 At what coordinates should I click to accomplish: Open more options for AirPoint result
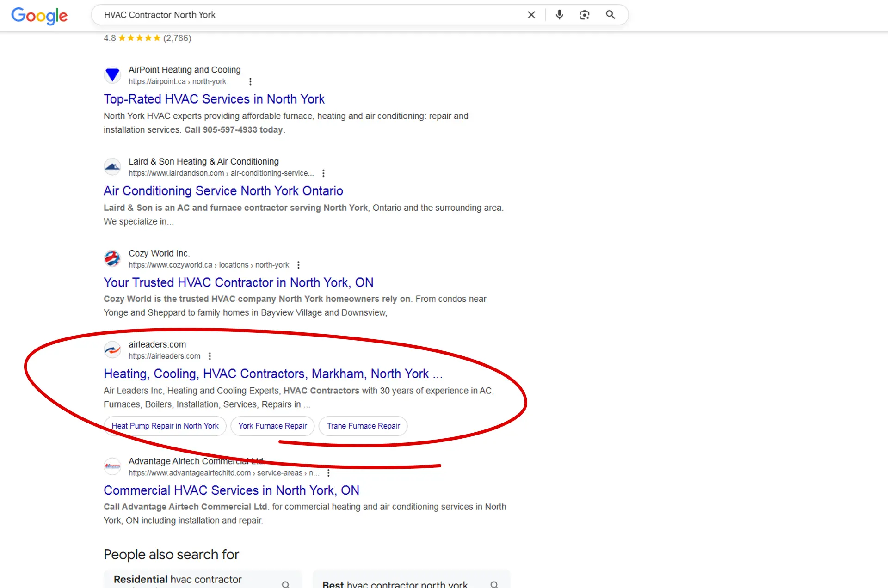click(x=250, y=82)
